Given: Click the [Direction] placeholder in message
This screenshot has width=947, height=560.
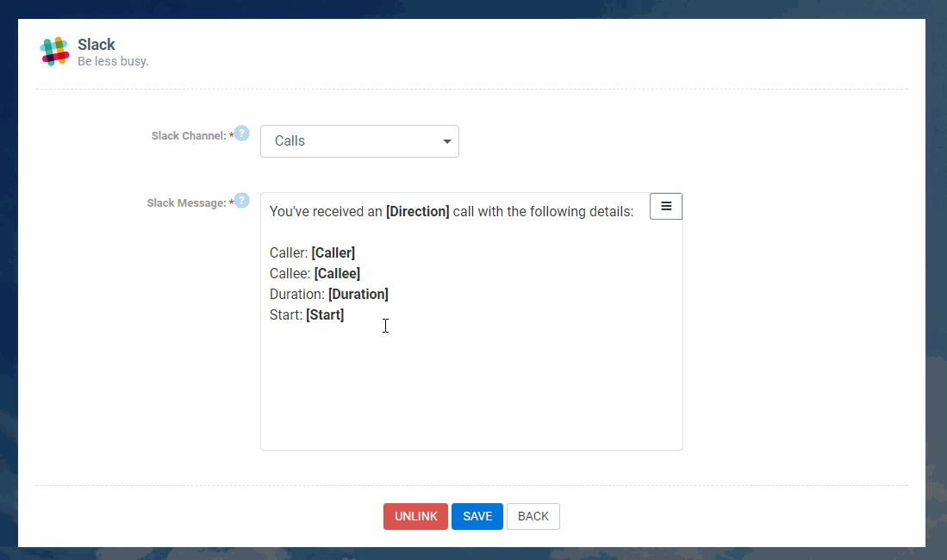Looking at the screenshot, I should [417, 211].
